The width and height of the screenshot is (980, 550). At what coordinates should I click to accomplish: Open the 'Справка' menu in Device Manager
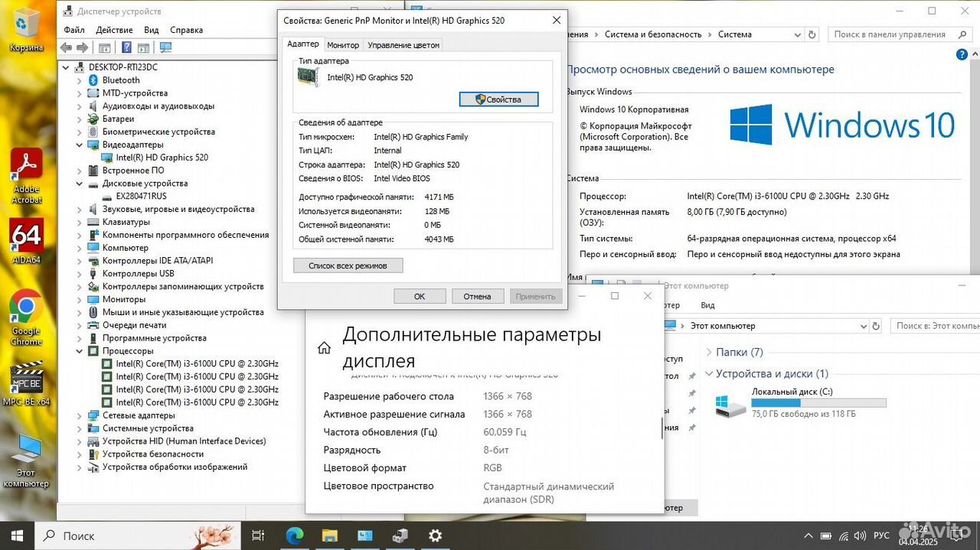(x=186, y=30)
